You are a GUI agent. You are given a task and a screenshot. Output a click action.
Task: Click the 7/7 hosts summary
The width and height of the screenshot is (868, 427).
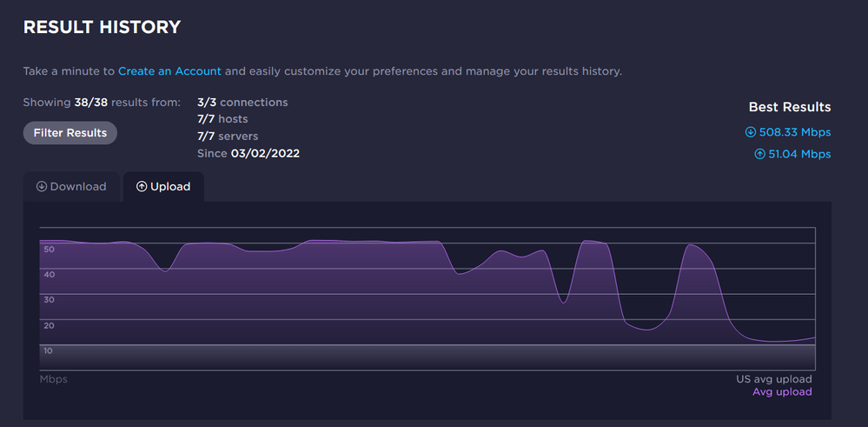pos(222,119)
